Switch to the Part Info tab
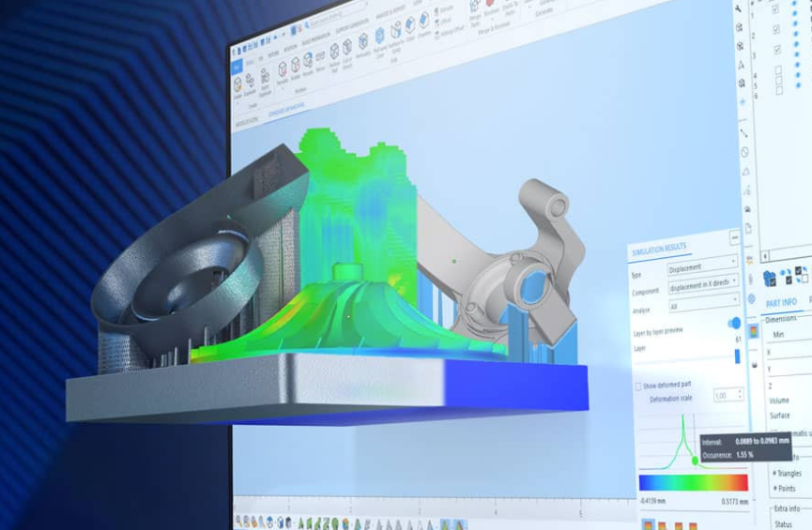This screenshot has height=530, width=812. (x=781, y=302)
